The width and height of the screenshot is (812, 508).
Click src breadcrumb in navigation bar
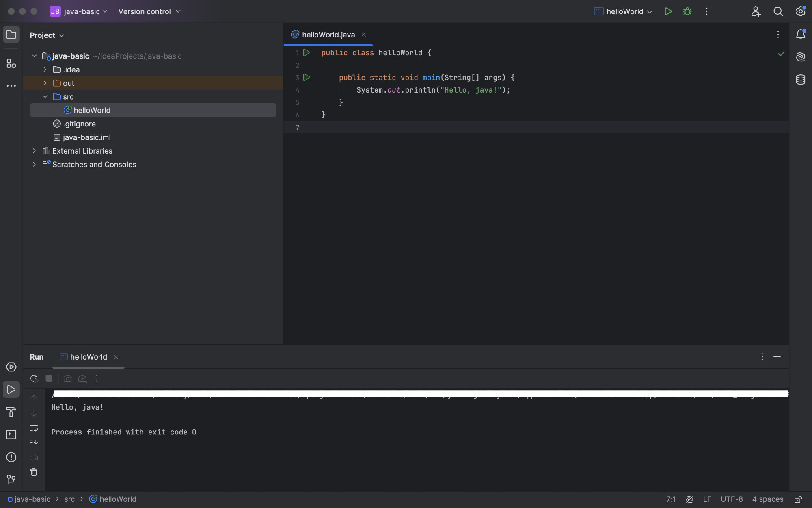(69, 499)
